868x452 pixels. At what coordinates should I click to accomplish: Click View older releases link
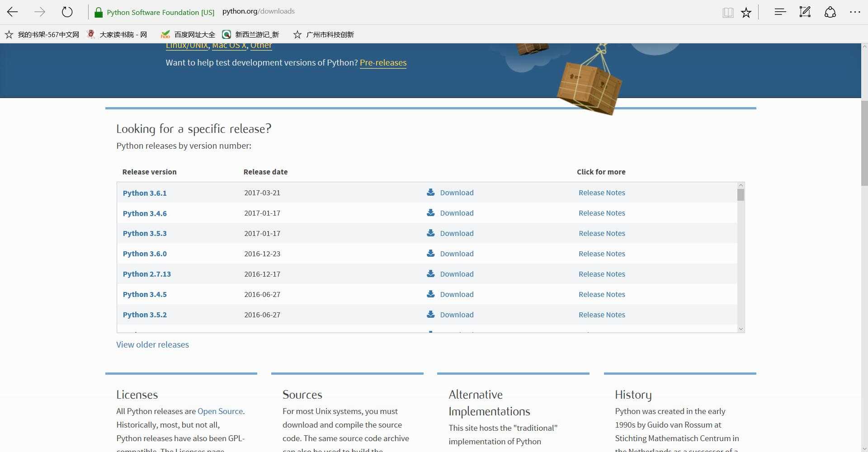point(152,344)
